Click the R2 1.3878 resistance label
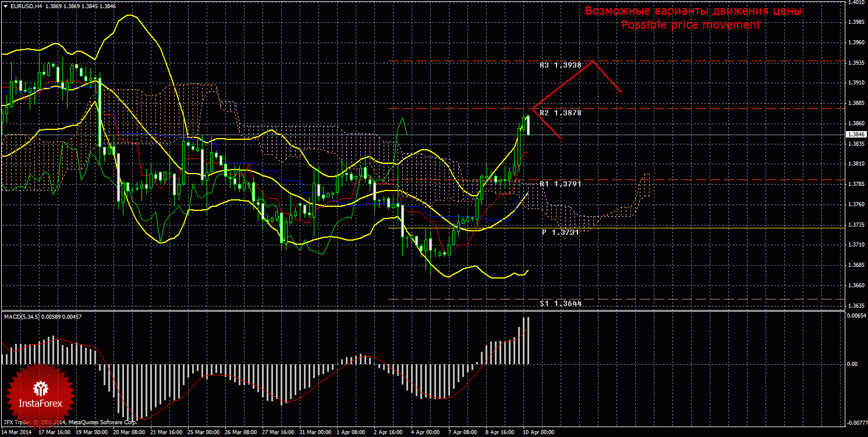This screenshot has width=868, height=437. pyautogui.click(x=560, y=113)
